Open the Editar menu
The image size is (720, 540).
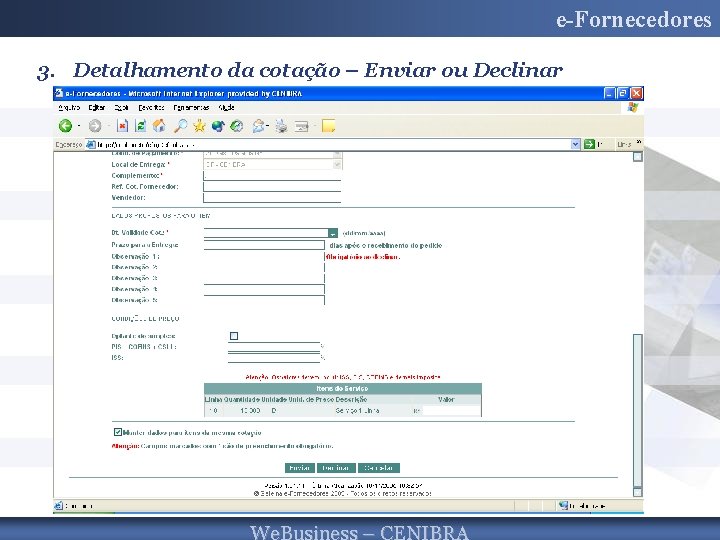96,107
